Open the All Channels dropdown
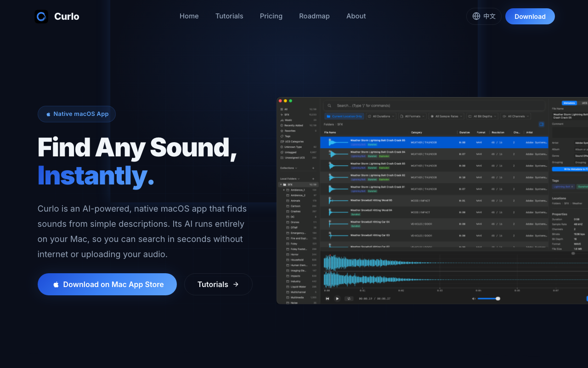 click(x=515, y=116)
